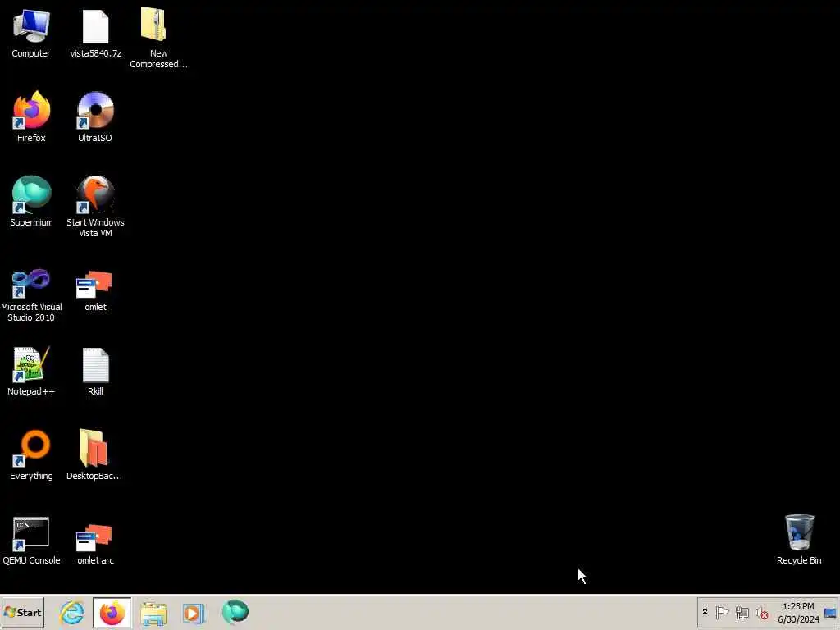Open network status tray icon

(x=742, y=612)
